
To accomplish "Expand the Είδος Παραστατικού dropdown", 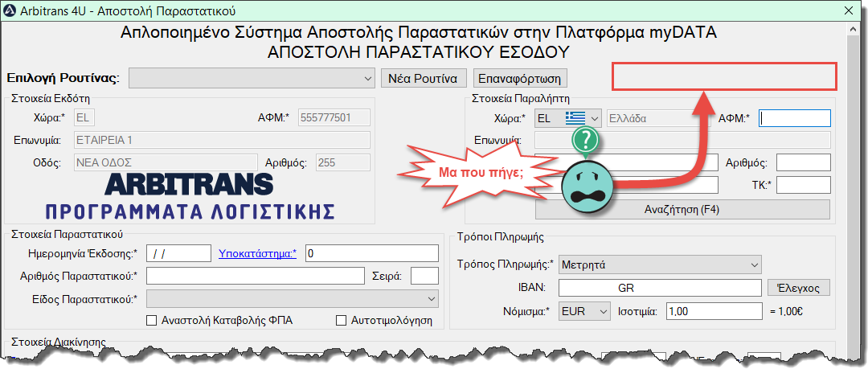I will tap(293, 298).
